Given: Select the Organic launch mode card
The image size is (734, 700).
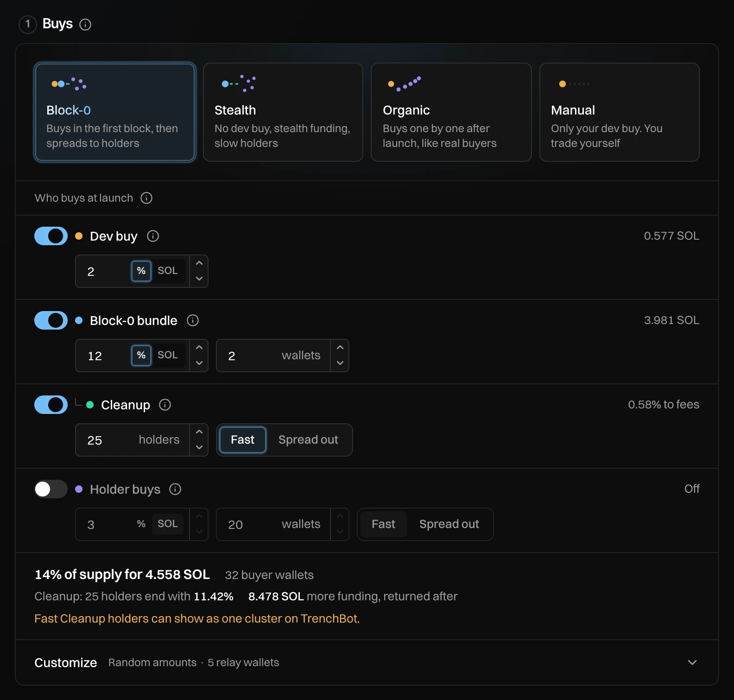Looking at the screenshot, I should tap(451, 112).
